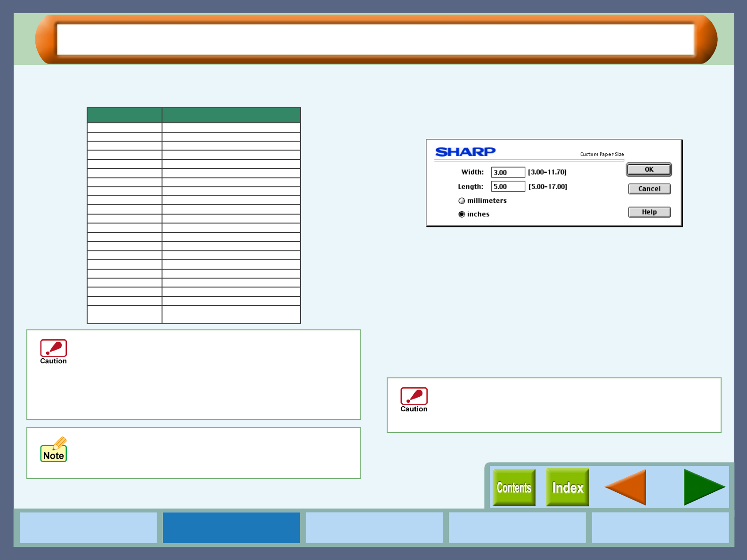
Task: Focus the Length input field
Action: tap(508, 186)
